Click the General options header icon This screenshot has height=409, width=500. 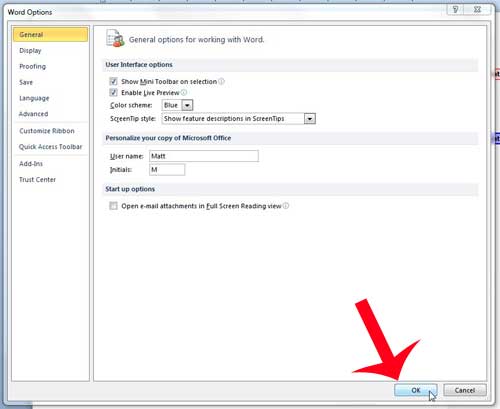pos(115,38)
